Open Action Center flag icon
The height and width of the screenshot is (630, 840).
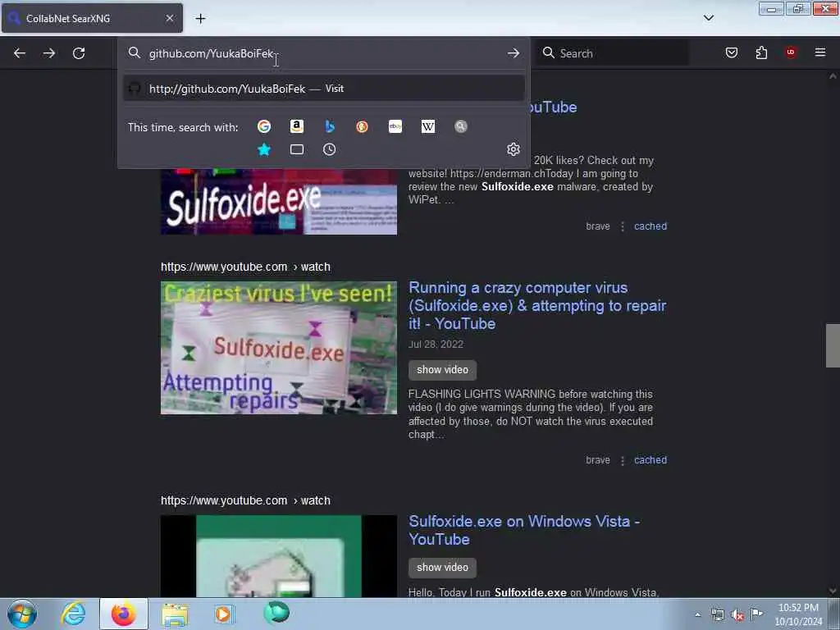click(757, 614)
